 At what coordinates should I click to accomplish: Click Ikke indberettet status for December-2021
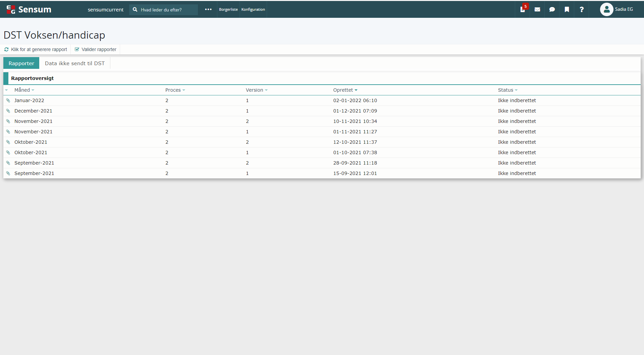(x=517, y=111)
